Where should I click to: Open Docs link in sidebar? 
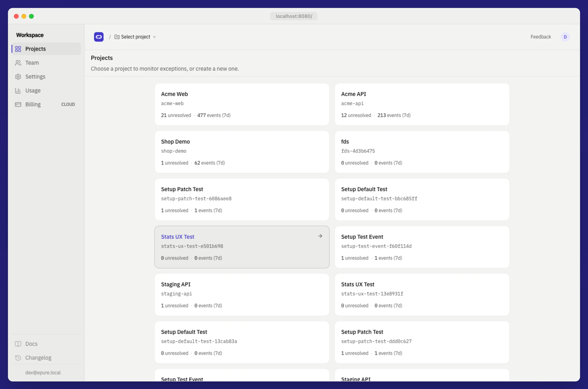(46, 344)
